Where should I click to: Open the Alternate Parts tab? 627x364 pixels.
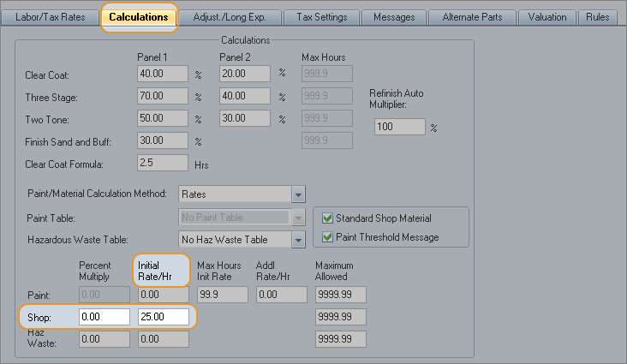[472, 17]
